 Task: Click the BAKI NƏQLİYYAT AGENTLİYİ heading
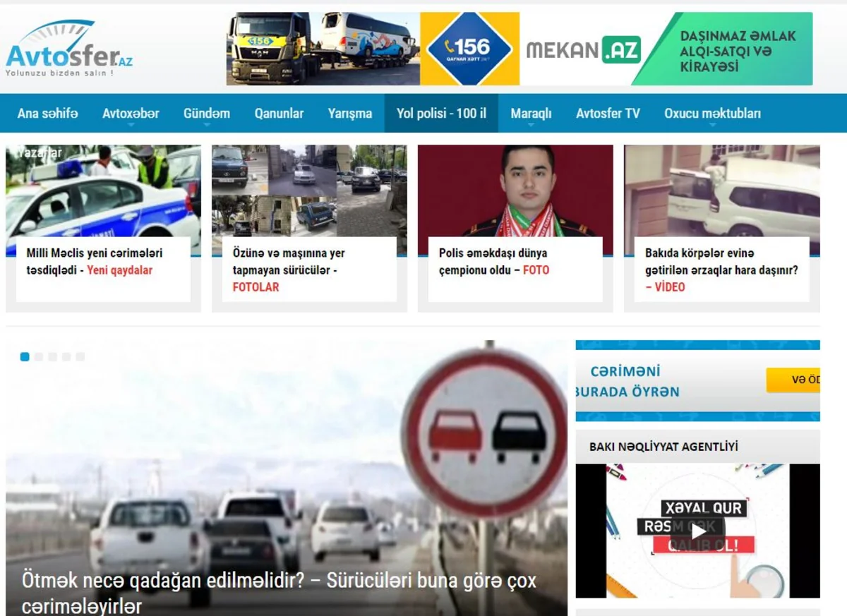(663, 447)
